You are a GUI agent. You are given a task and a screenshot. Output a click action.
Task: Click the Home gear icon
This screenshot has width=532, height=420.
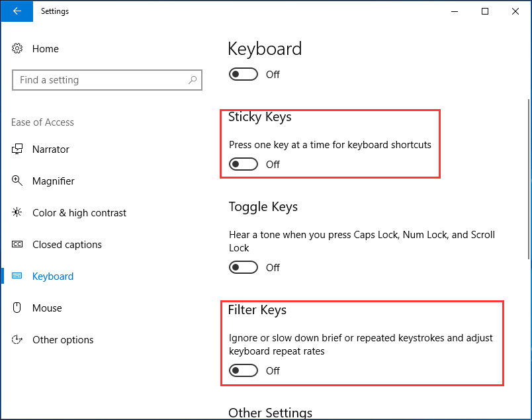pos(18,49)
